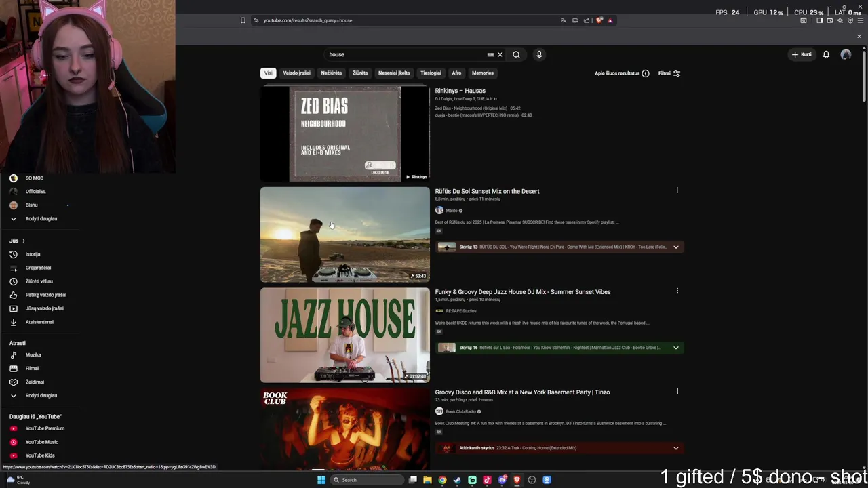Viewport: 868px width, 488px height.
Task: Select the Žiūrėta filter chip
Action: (360, 73)
